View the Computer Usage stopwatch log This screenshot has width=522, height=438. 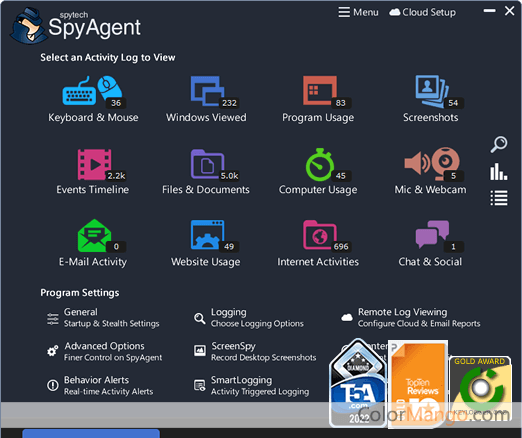[318, 172]
